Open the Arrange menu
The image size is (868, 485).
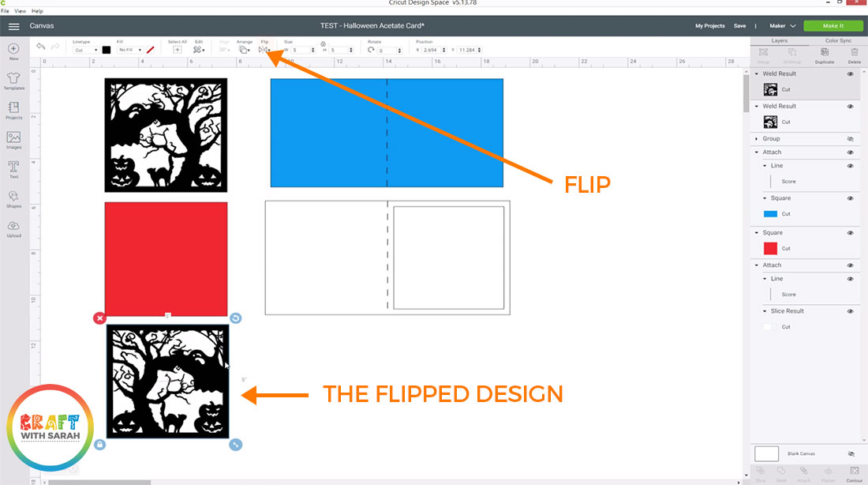(x=244, y=50)
